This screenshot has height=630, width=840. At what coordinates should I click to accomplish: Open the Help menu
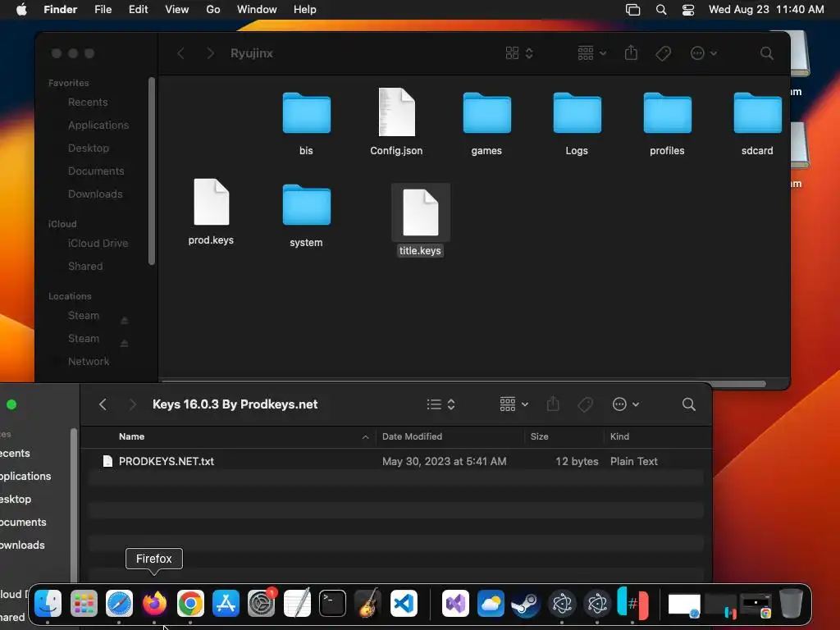coord(305,10)
